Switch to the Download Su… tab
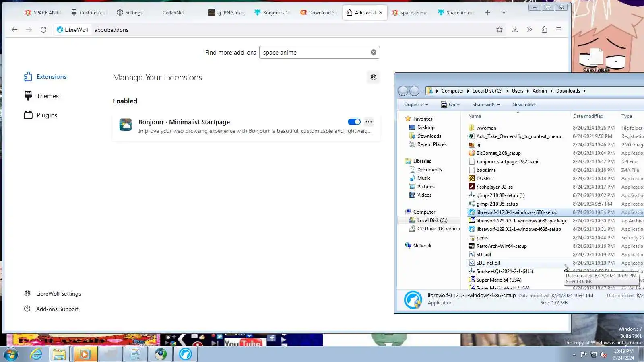This screenshot has height=362, width=644. (318, 12)
